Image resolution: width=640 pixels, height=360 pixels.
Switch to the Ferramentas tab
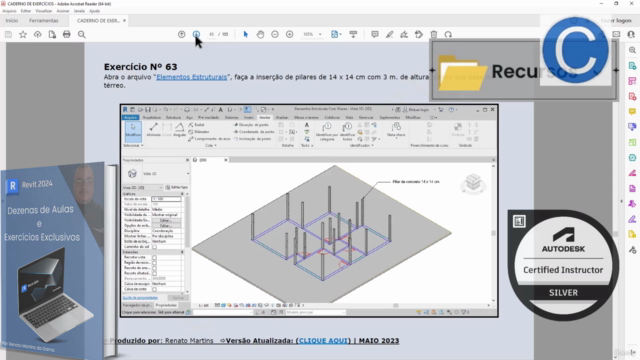coord(44,20)
